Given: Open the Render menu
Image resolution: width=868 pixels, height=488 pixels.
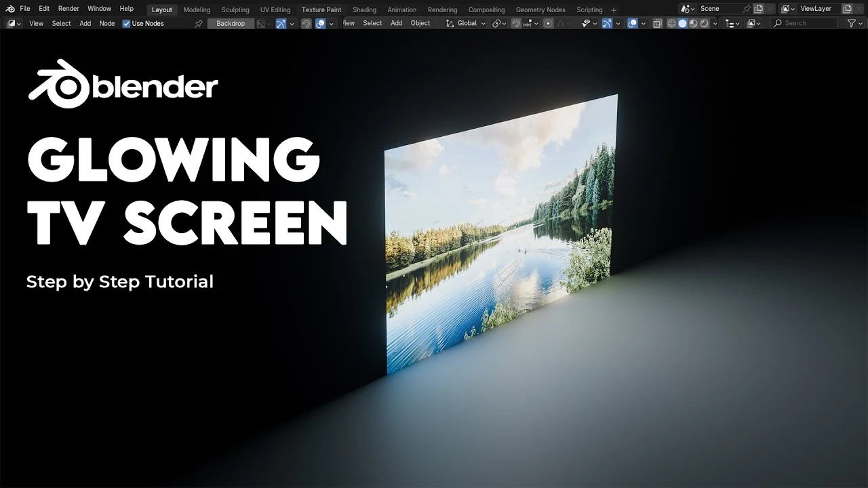Looking at the screenshot, I should pos(68,9).
